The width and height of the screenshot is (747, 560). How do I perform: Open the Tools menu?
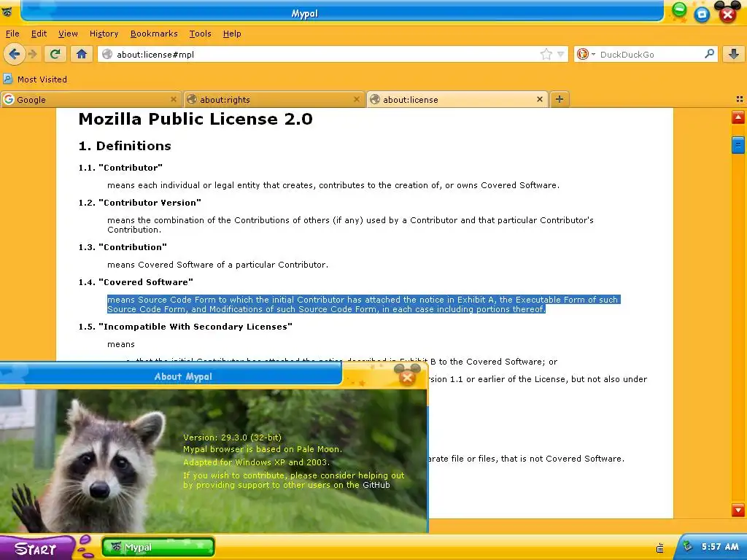(200, 34)
